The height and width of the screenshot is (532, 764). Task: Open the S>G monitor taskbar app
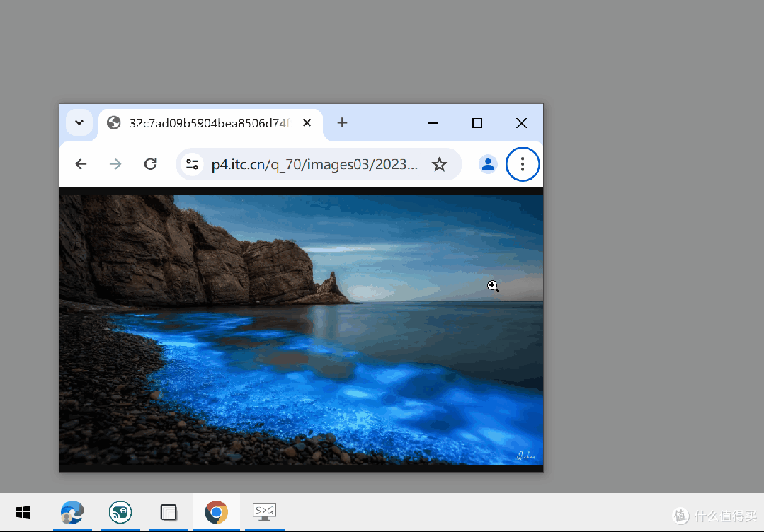(265, 512)
